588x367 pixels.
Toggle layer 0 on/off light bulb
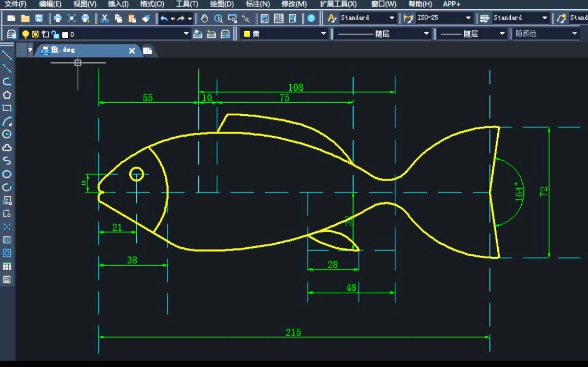pyautogui.click(x=26, y=34)
